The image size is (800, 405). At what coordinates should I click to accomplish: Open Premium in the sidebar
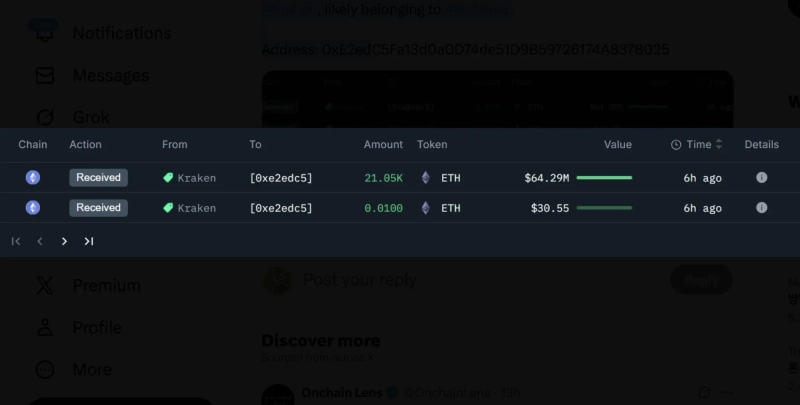pyautogui.click(x=105, y=285)
